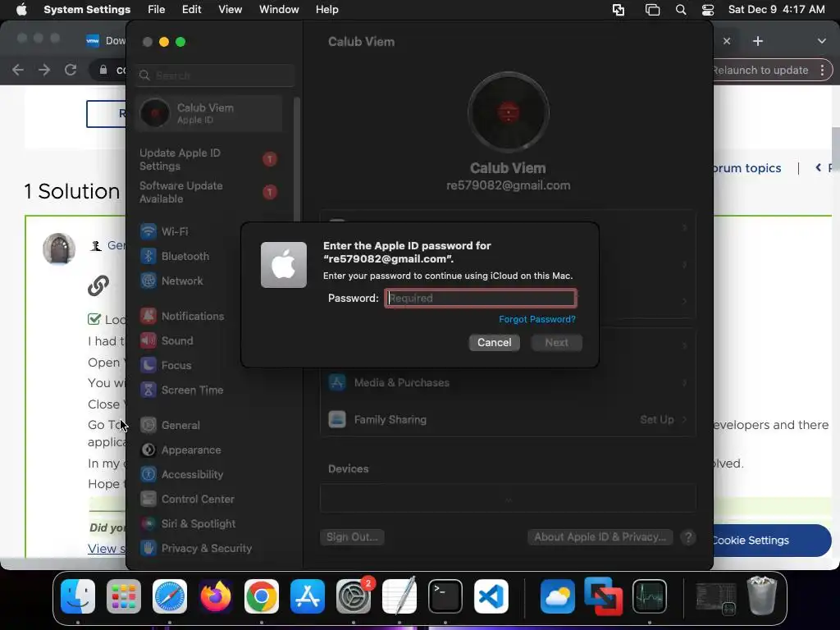Open Chrome's three-dot menu
This screenshot has width=840, height=630.
pyautogui.click(x=822, y=71)
